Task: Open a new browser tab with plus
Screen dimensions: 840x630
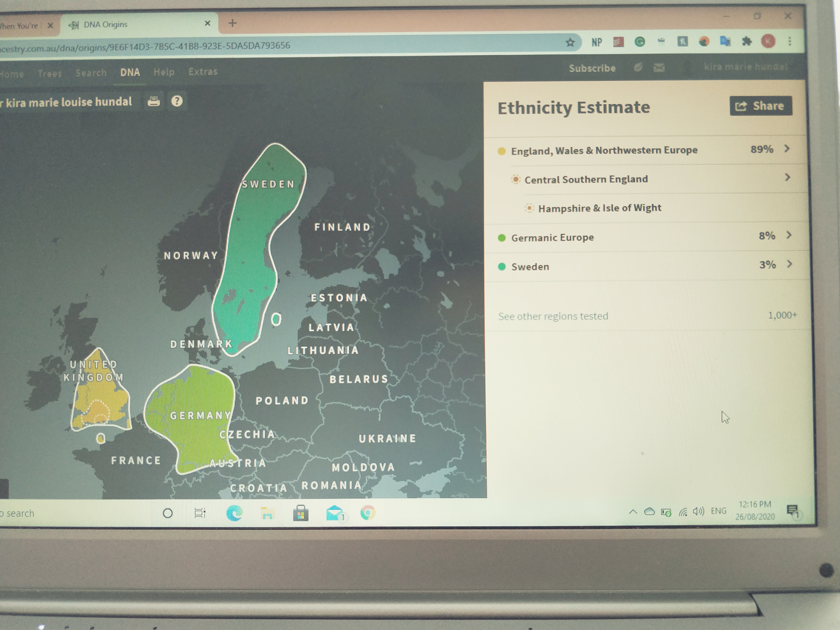Action: (232, 23)
